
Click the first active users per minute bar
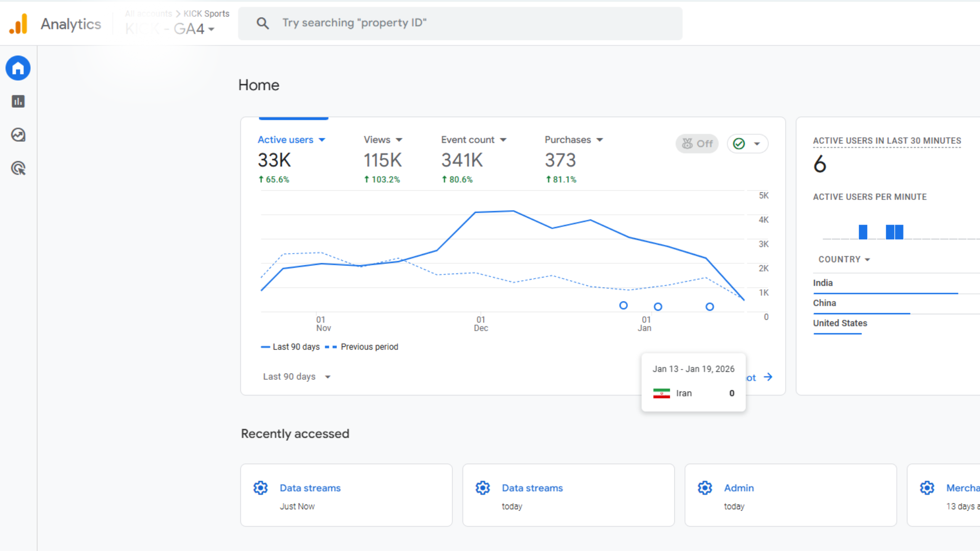pyautogui.click(x=863, y=232)
